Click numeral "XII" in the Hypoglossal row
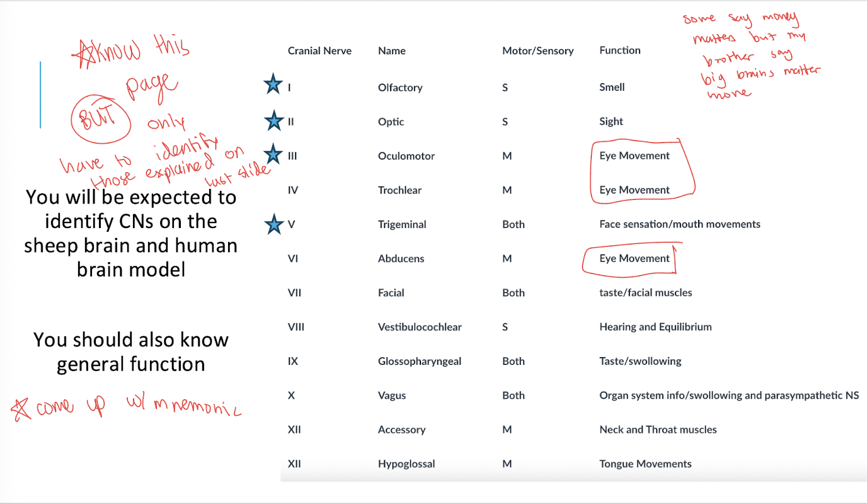Screen dimensions: 867x504 294,464
